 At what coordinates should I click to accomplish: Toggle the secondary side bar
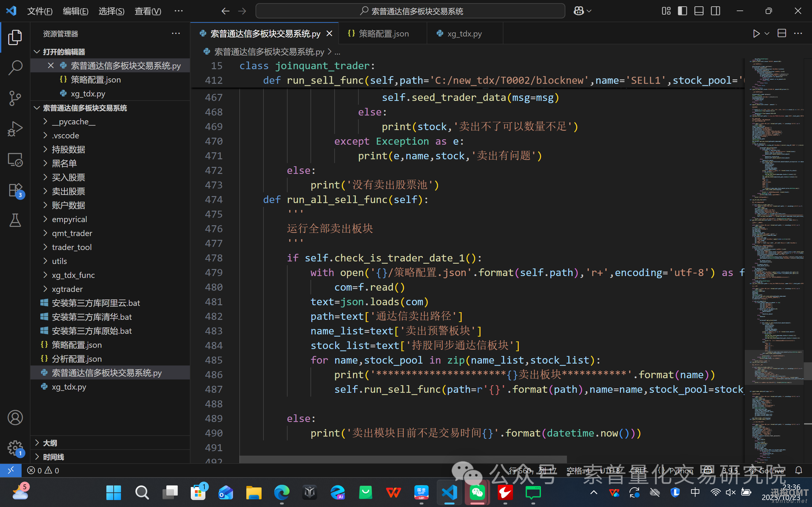point(715,11)
